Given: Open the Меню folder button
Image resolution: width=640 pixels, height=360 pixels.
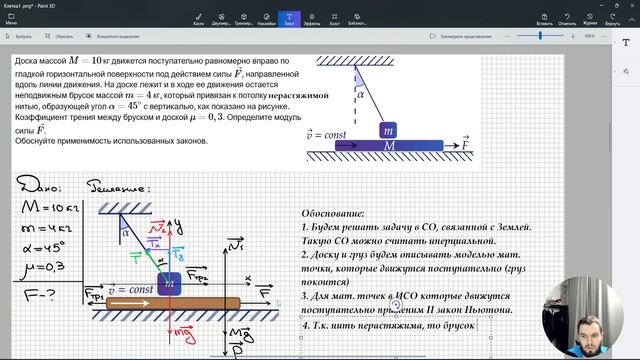Looking at the screenshot, I should [11, 19].
